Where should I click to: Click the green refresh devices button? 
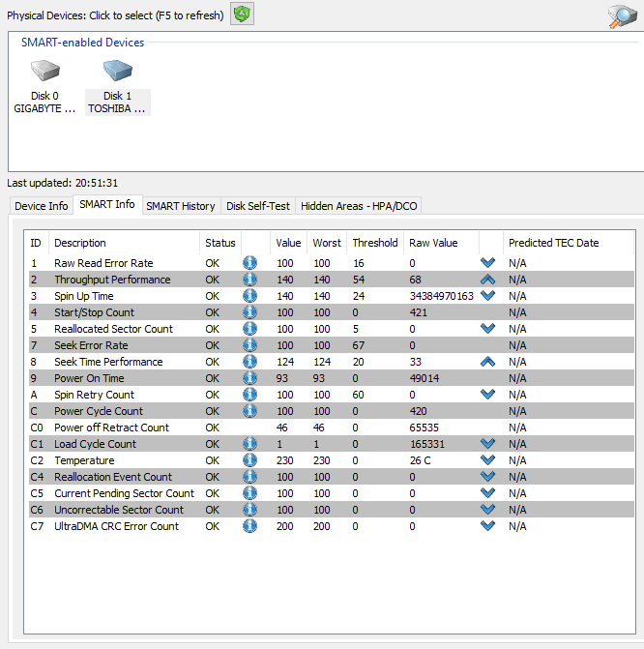[x=242, y=14]
